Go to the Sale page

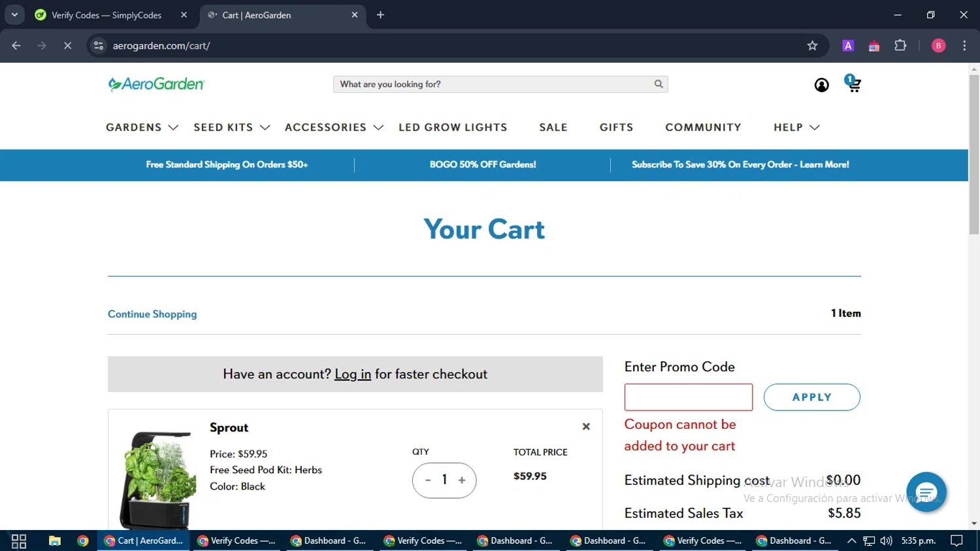553,127
